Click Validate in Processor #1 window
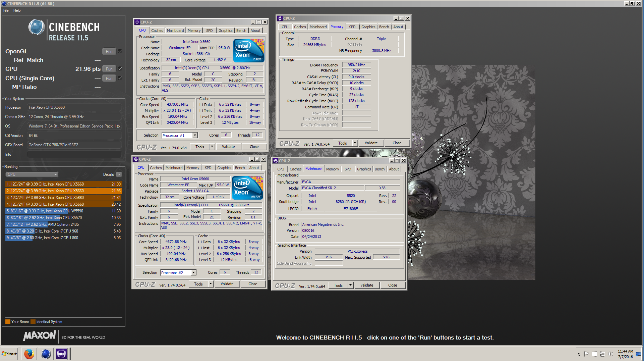Viewport: 644px width, 361px height. [x=228, y=147]
